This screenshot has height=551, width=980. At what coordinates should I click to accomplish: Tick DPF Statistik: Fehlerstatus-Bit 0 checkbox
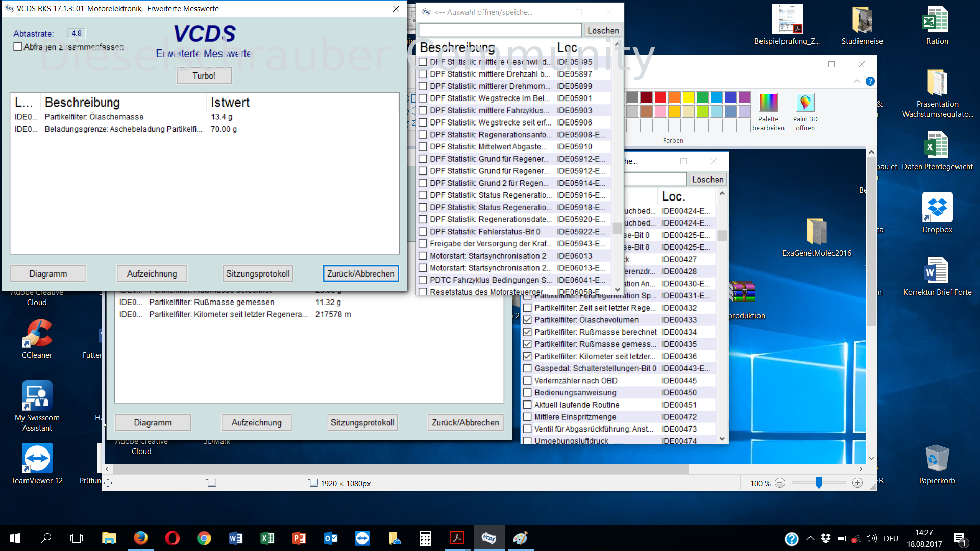click(x=423, y=232)
